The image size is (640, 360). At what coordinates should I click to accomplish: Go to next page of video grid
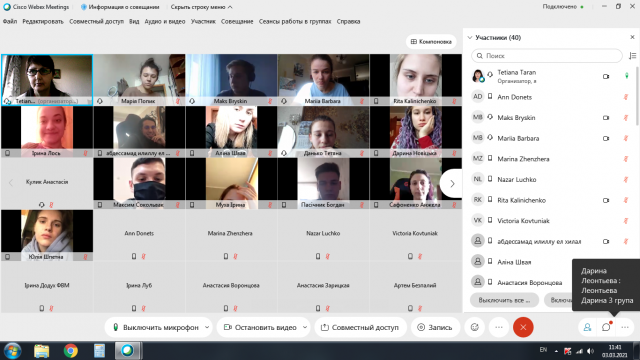click(x=452, y=184)
